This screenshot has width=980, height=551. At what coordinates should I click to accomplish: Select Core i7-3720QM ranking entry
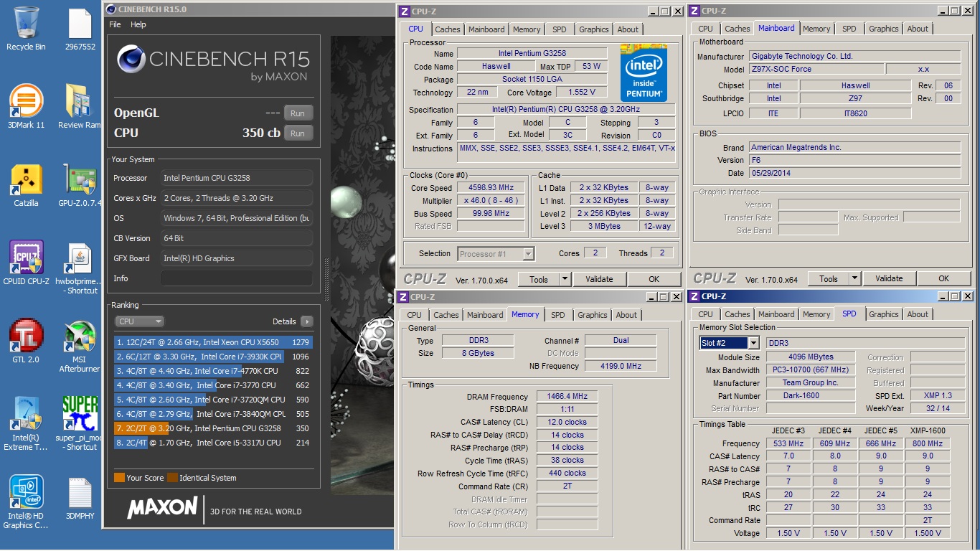tap(213, 400)
